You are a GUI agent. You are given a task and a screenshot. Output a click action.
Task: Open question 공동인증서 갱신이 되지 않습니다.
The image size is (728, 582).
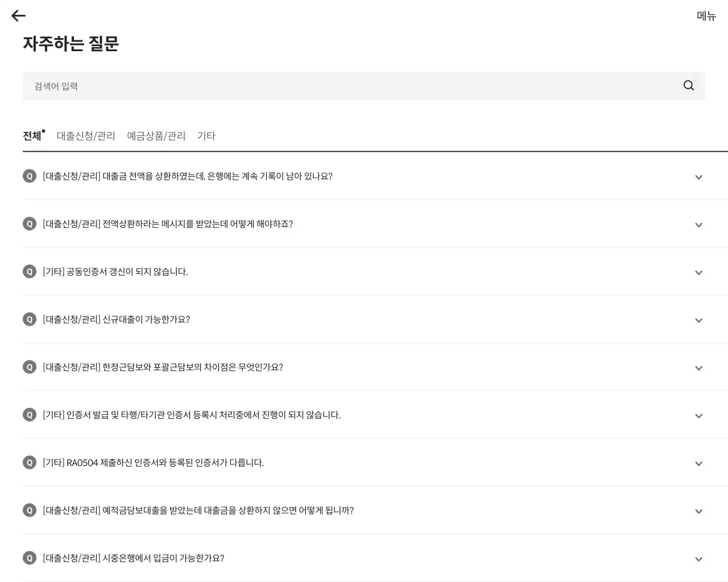click(115, 272)
